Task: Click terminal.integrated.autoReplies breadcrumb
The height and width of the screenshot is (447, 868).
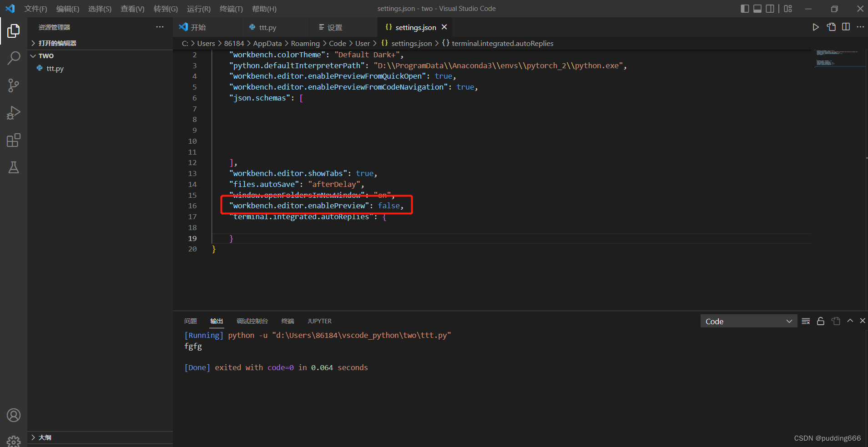Action: (502, 43)
